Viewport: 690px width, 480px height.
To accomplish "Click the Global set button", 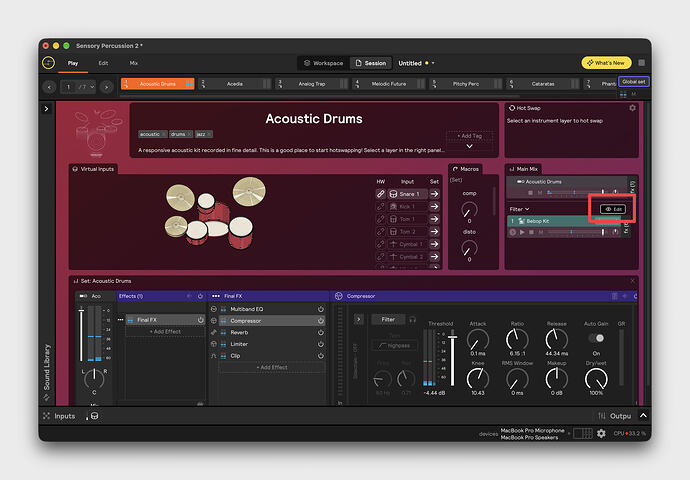I will click(x=634, y=81).
